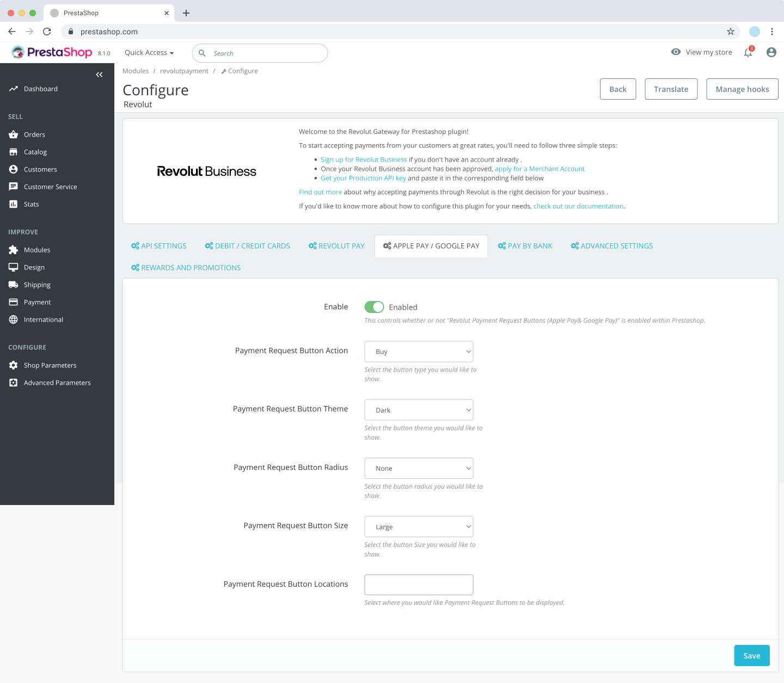
Task: Toggle the Enable switch off
Action: coord(374,307)
